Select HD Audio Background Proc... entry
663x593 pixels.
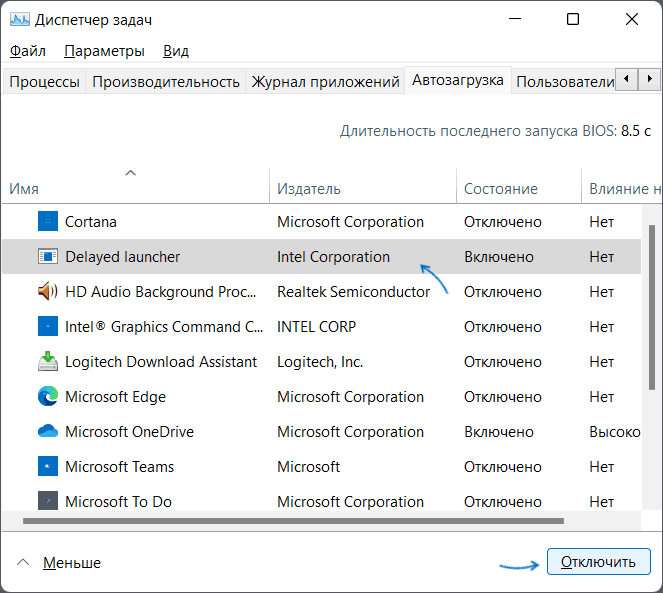(x=161, y=292)
